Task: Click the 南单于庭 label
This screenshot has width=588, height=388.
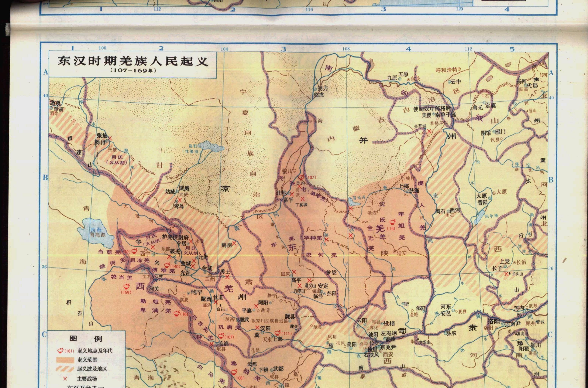Action: coord(446,115)
